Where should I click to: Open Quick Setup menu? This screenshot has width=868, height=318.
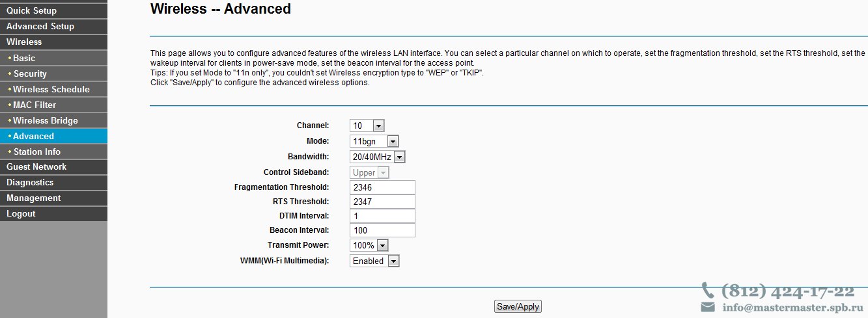[53, 10]
